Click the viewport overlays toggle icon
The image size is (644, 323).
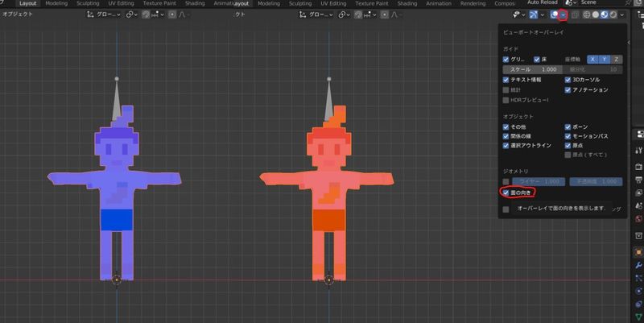coord(555,14)
